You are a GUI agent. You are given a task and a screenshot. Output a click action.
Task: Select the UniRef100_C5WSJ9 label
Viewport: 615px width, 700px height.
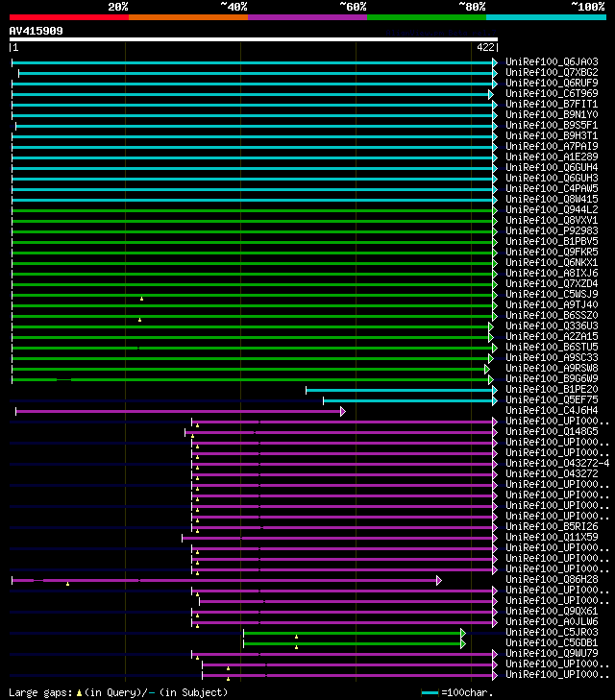point(552,294)
